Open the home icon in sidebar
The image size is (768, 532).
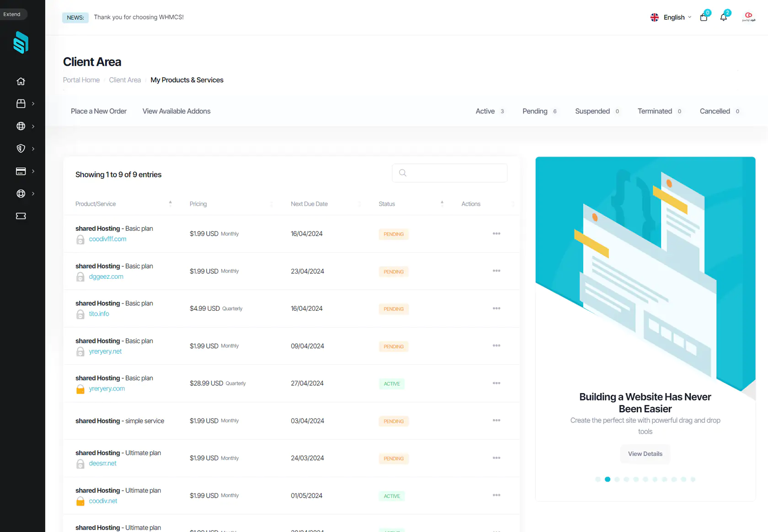[x=21, y=81]
